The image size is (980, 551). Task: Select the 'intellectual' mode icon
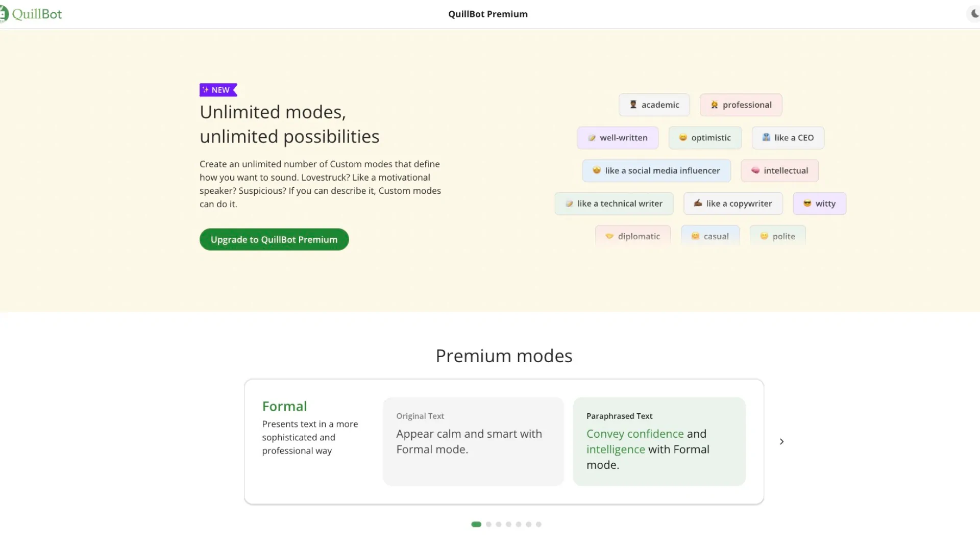coord(754,170)
